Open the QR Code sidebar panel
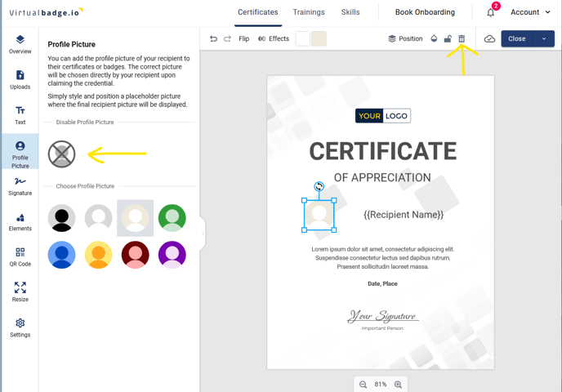This screenshot has width=562, height=392. 20,257
